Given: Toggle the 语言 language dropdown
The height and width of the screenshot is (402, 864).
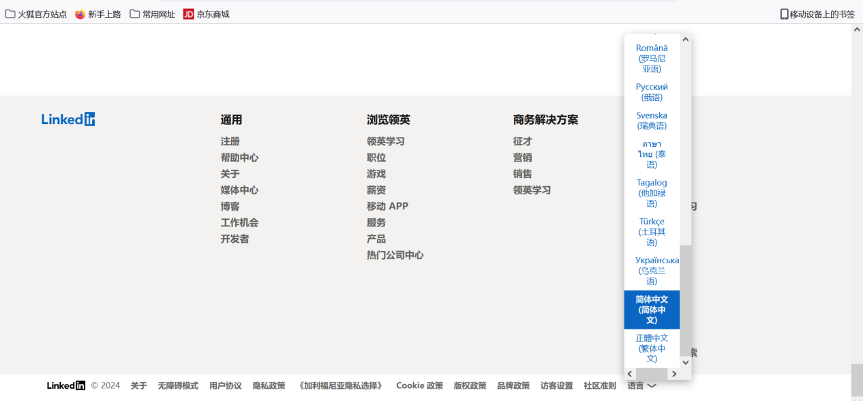Looking at the screenshot, I should [x=641, y=385].
